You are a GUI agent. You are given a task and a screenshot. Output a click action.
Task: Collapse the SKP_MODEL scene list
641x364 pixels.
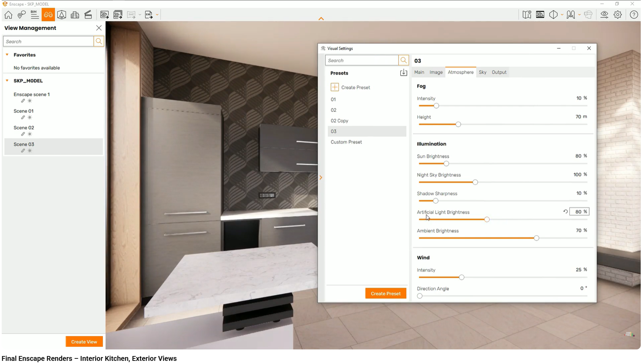pyautogui.click(x=7, y=81)
